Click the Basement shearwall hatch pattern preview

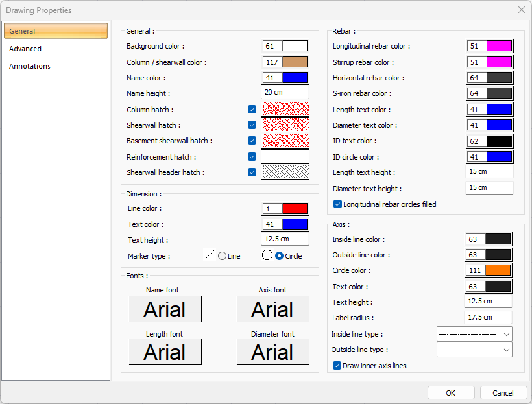point(285,141)
